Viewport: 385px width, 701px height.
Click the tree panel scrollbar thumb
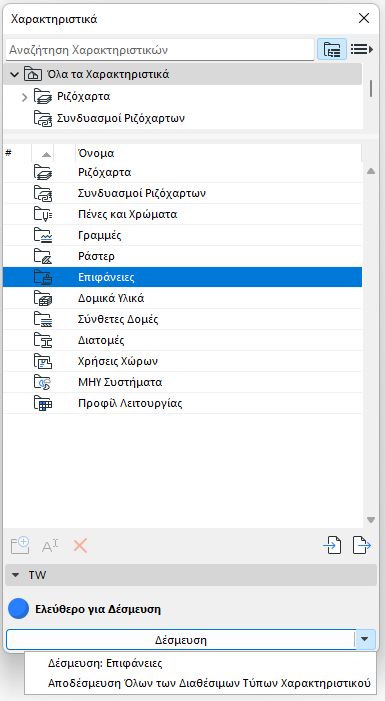371,88
